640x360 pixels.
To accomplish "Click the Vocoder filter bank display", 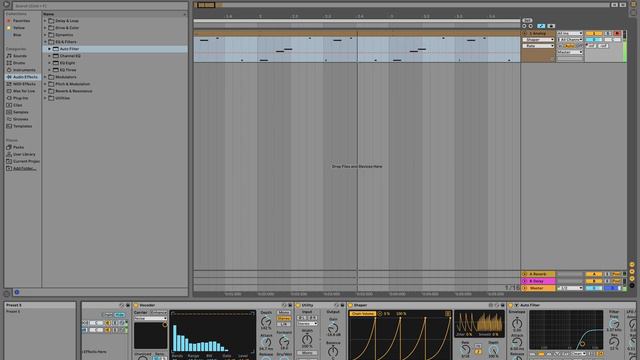I will click(x=213, y=332).
